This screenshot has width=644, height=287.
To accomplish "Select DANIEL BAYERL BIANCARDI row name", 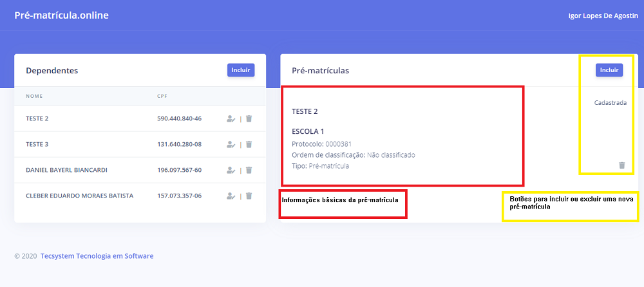I will pos(66,170).
